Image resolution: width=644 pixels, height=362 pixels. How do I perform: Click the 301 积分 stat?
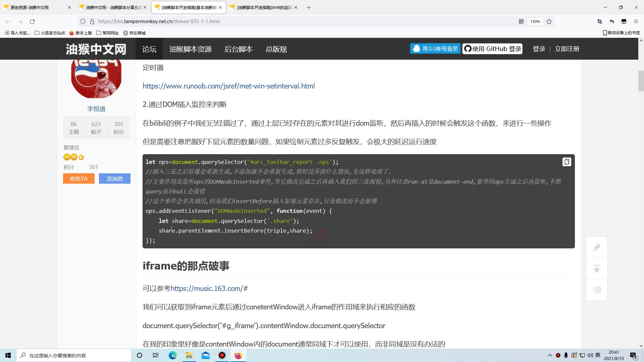coord(119,128)
